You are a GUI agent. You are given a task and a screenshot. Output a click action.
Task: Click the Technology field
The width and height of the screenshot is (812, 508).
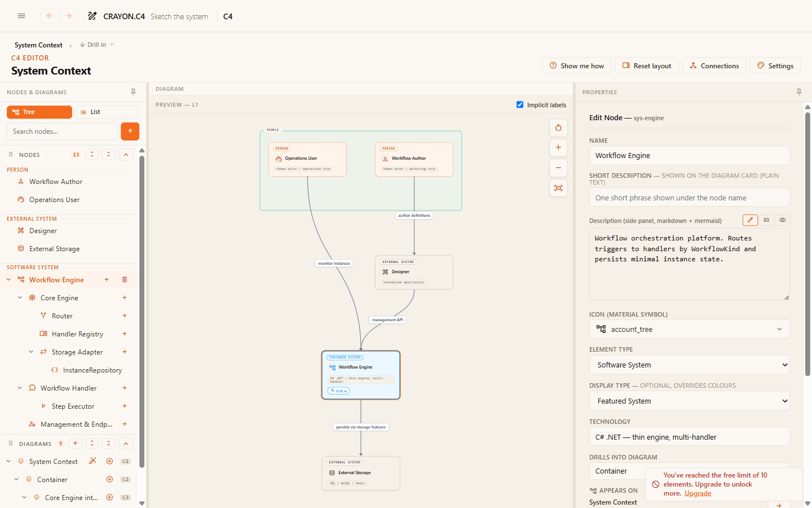tap(689, 436)
